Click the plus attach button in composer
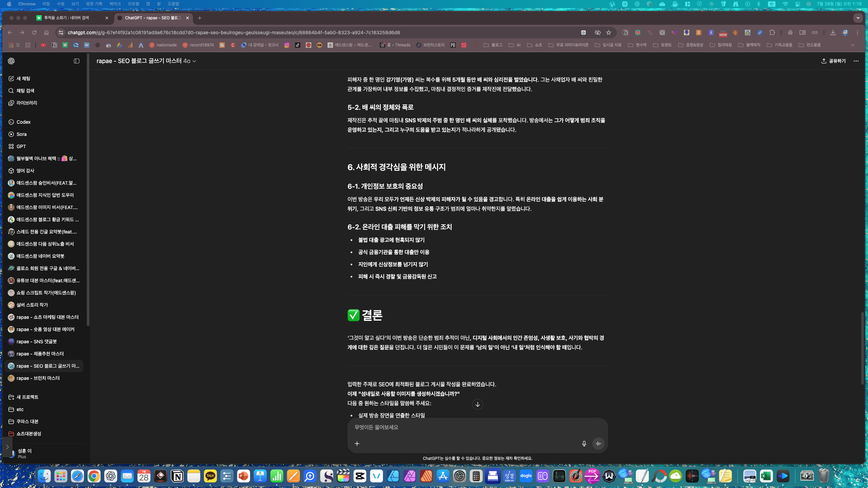Viewport: 868px width, 488px height. pyautogui.click(x=357, y=444)
